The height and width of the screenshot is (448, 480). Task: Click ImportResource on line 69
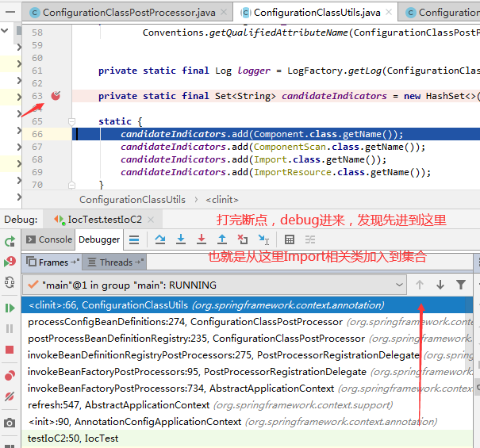tap(292, 172)
